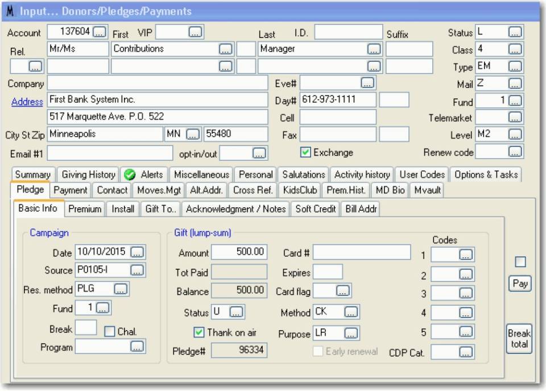Open the Class code lookup
Image resolution: width=546 pixels, height=392 pixels.
coord(515,49)
